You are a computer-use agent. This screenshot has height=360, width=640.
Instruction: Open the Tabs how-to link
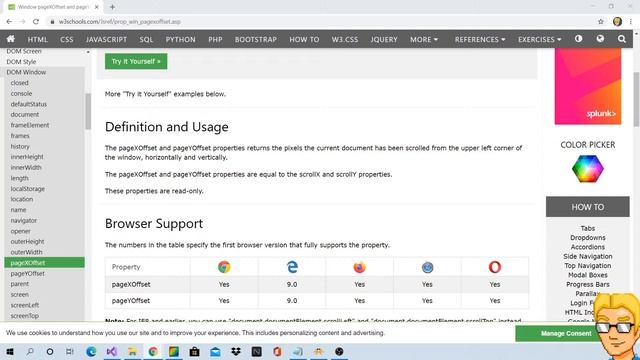coord(588,228)
